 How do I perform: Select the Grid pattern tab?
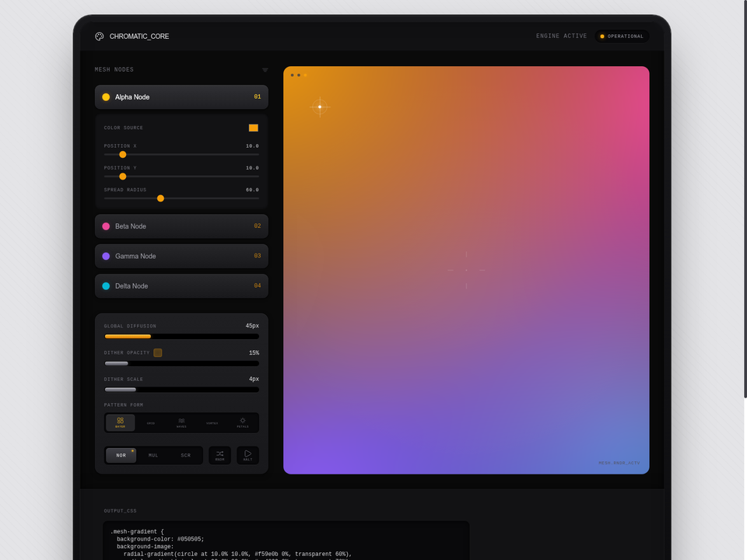[151, 423]
